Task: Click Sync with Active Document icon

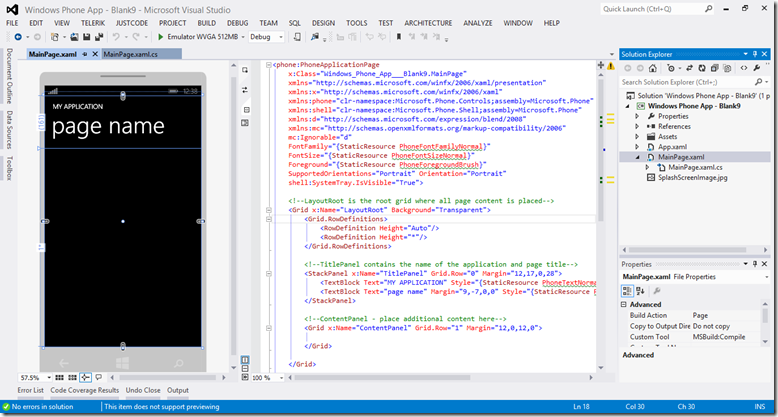Action: click(x=689, y=68)
